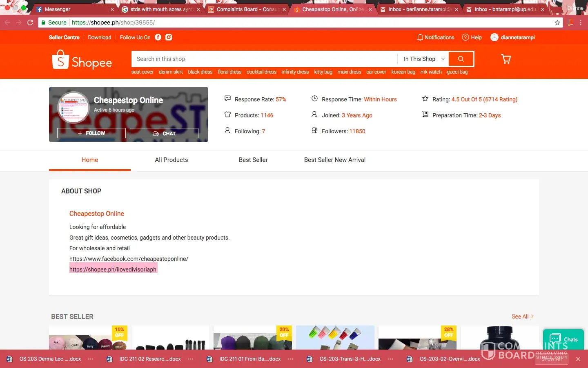Open the caps product thumbnail with 10% OFF

[88, 338]
